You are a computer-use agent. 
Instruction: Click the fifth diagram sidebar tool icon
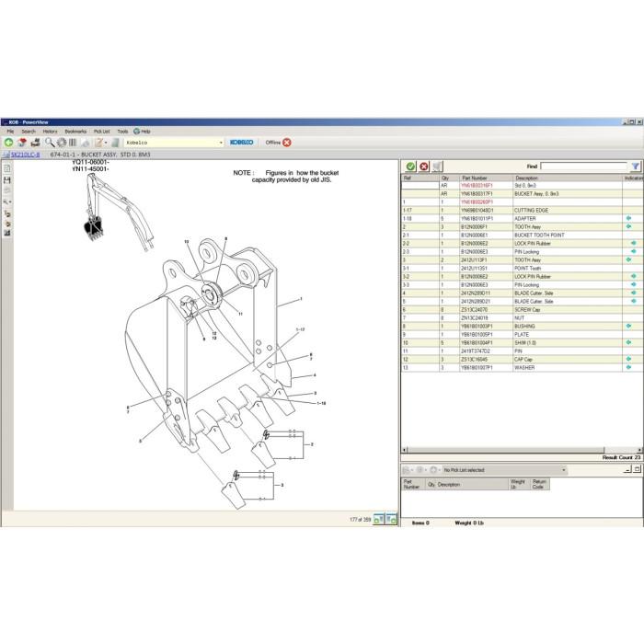point(7,213)
